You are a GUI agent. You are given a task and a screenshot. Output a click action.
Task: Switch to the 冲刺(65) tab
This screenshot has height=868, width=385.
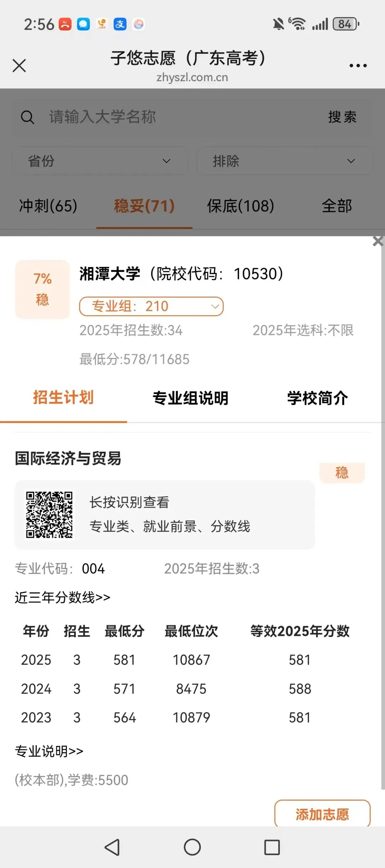[48, 206]
